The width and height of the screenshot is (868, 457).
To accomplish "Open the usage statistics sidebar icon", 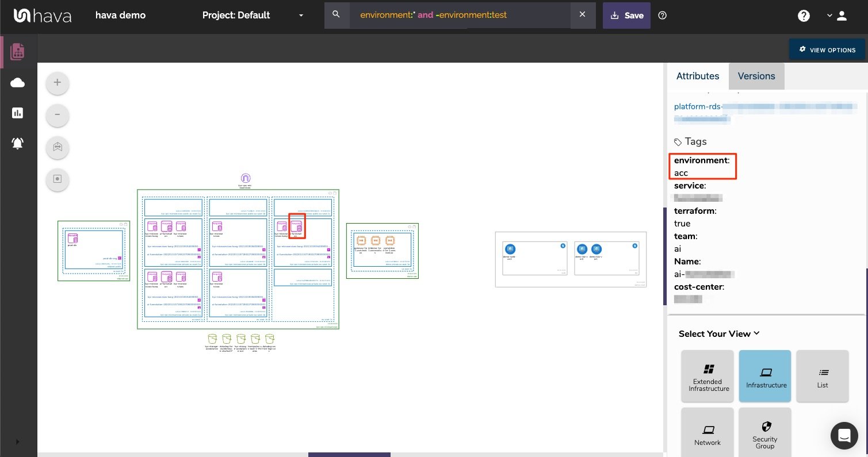I will (x=17, y=113).
